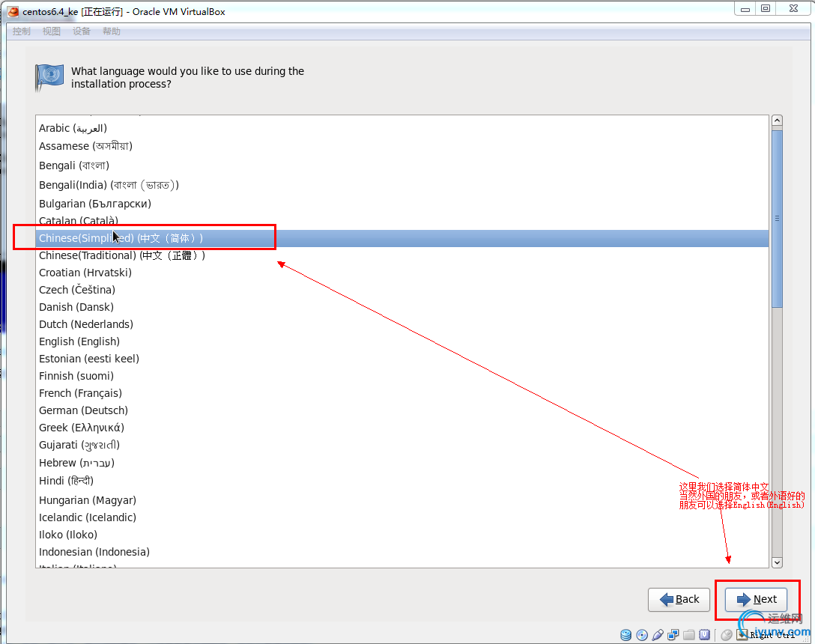
Task: Click the host key arrow icon
Action: click(x=742, y=635)
